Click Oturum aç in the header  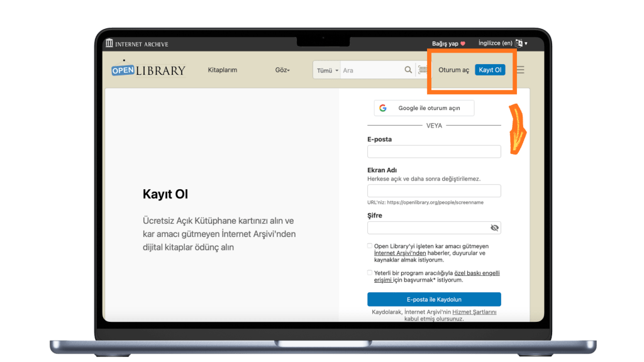point(453,70)
